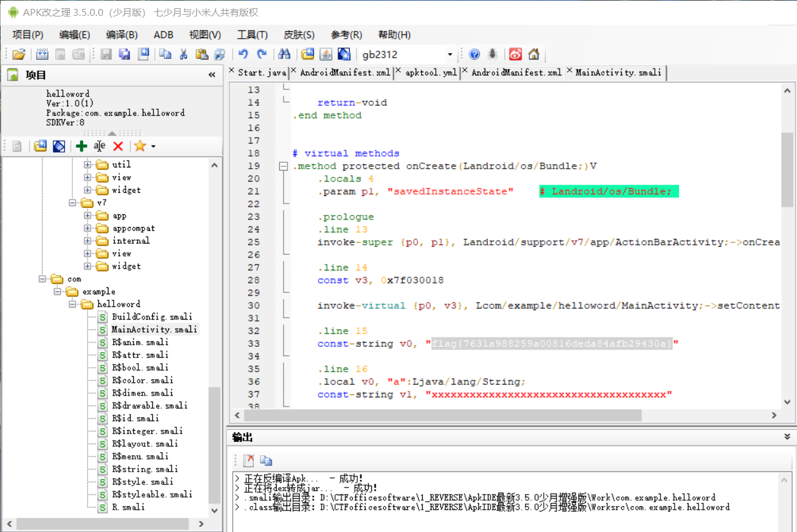Open the Weibo icon in the toolbar
Viewport: 797px width, 532px height.
(516, 55)
